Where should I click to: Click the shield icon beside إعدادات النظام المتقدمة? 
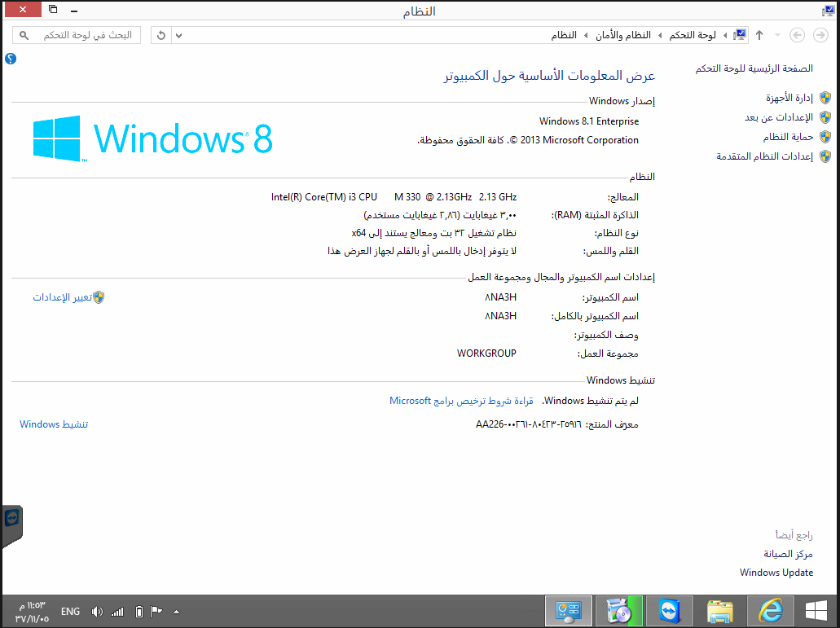[825, 156]
